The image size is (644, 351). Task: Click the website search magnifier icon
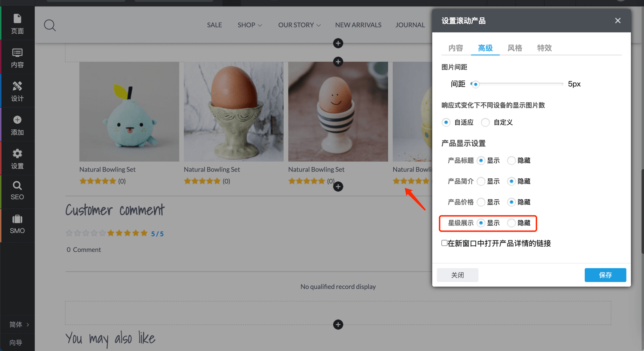coord(50,25)
